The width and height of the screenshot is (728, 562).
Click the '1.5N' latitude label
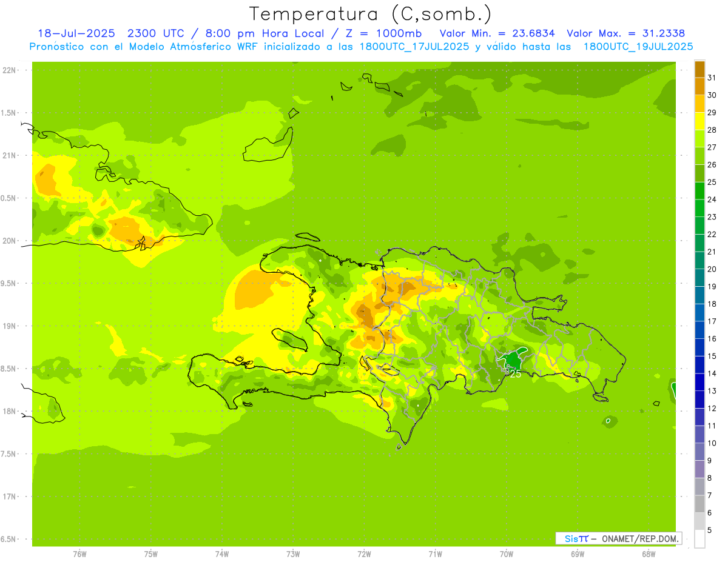9,113
